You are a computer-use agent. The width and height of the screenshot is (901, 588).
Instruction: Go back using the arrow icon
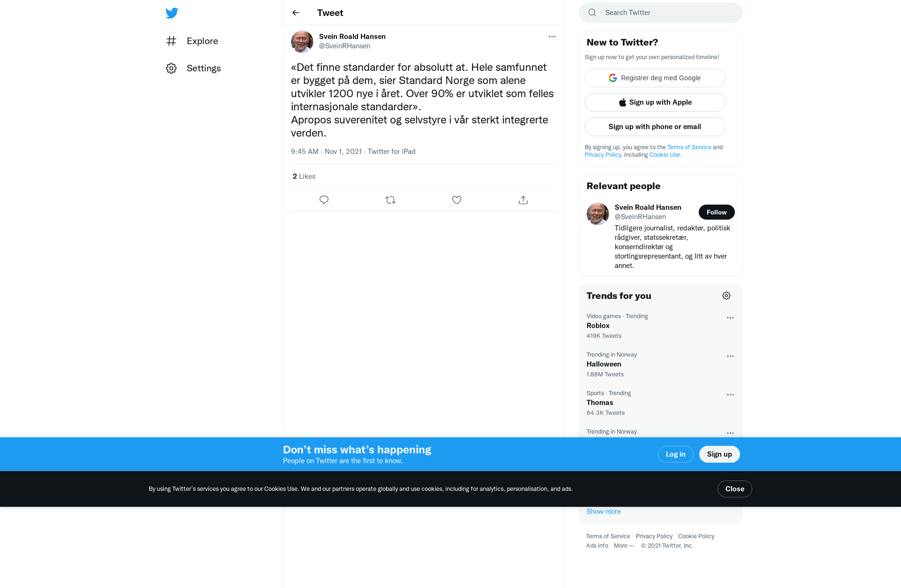(296, 13)
